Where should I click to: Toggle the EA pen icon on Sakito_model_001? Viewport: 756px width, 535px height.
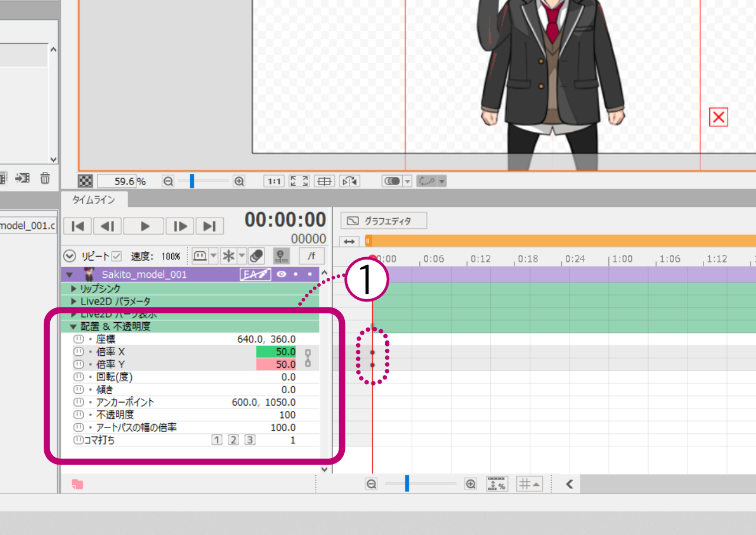click(x=255, y=274)
